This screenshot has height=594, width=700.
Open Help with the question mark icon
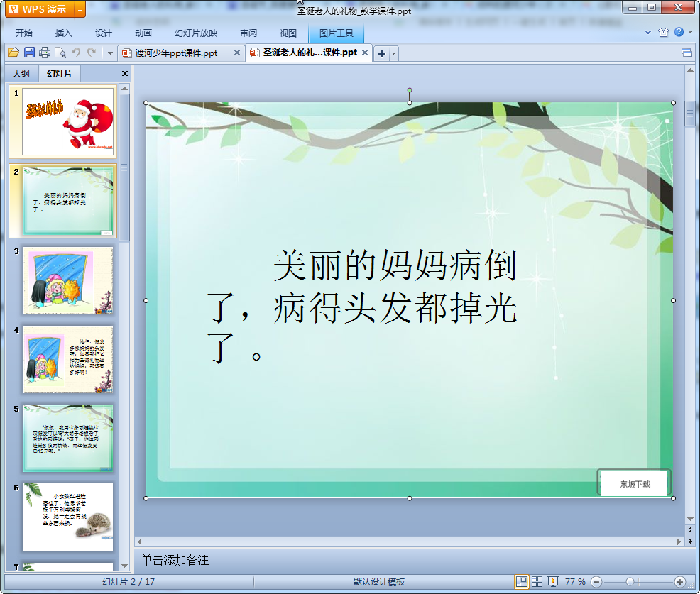point(679,32)
